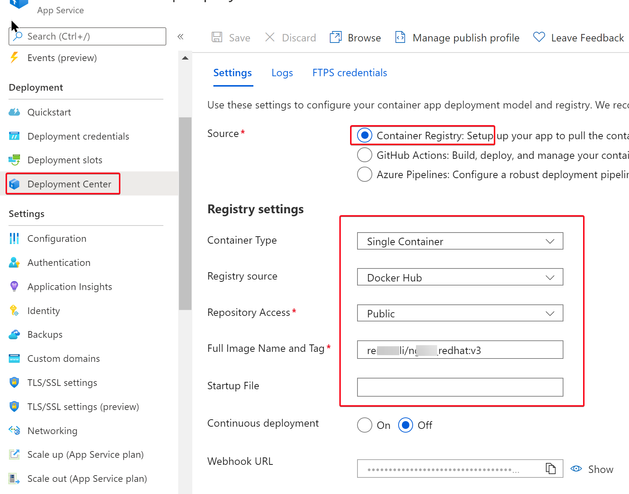
Task: Click the Backups cloud icon
Action: pos(14,335)
